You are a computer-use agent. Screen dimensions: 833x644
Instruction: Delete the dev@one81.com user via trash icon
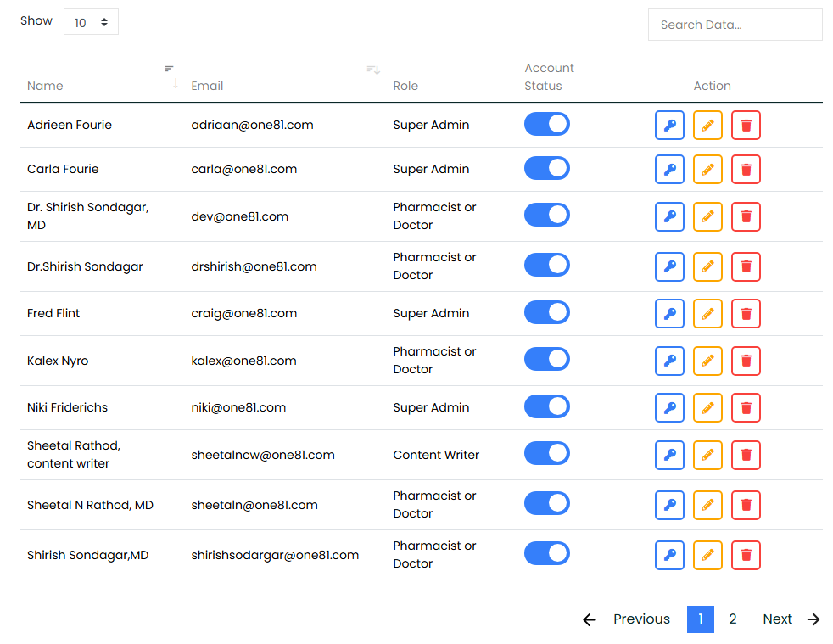[746, 216]
